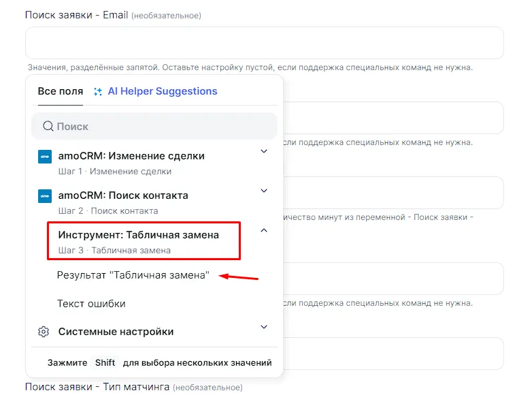Expand amoCRM: Изменение сделки section
532x393 pixels.
pyautogui.click(x=264, y=151)
